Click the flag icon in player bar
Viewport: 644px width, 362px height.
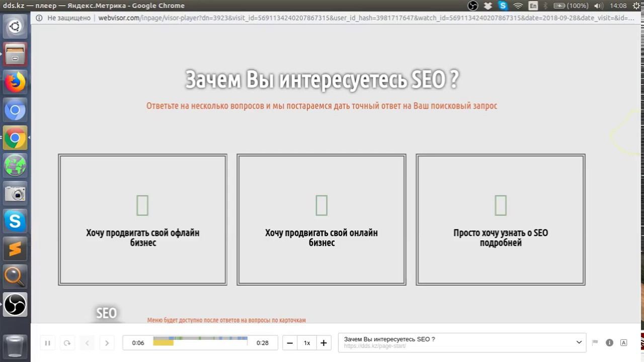pyautogui.click(x=595, y=342)
